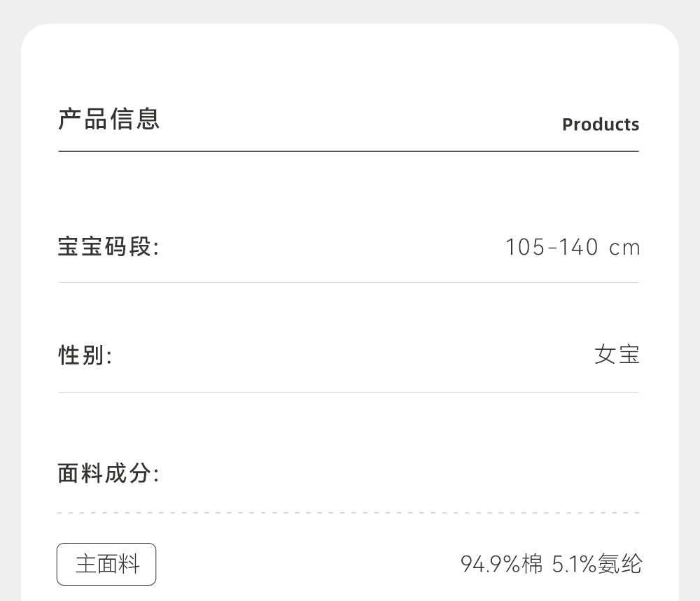Click the divider line below 宝宝码段 row

[x=349, y=283]
